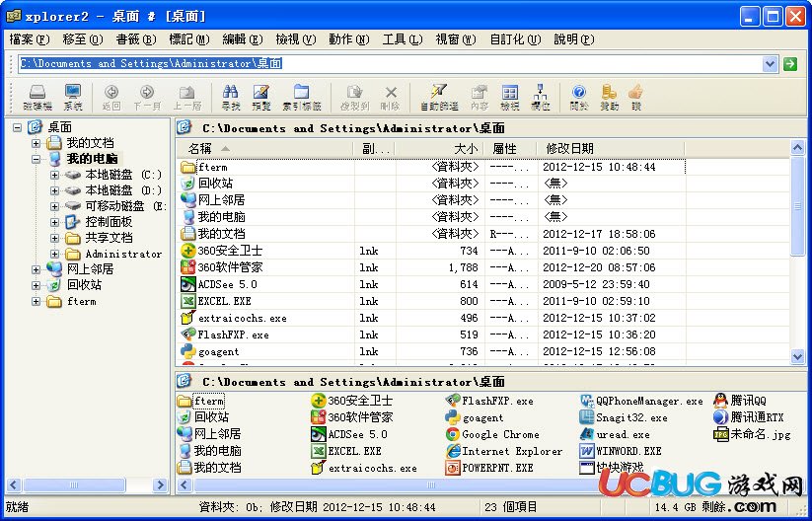The image size is (812, 521).
Task: Select Google Chrome icon in bottom pane
Action: [x=453, y=434]
